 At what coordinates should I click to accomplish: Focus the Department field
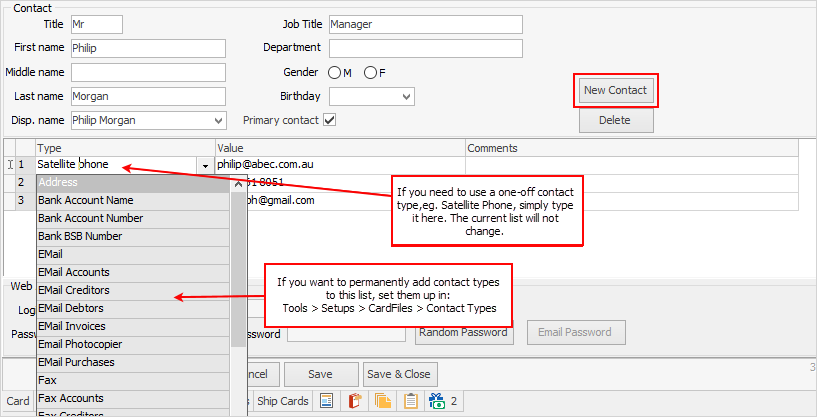tap(426, 48)
